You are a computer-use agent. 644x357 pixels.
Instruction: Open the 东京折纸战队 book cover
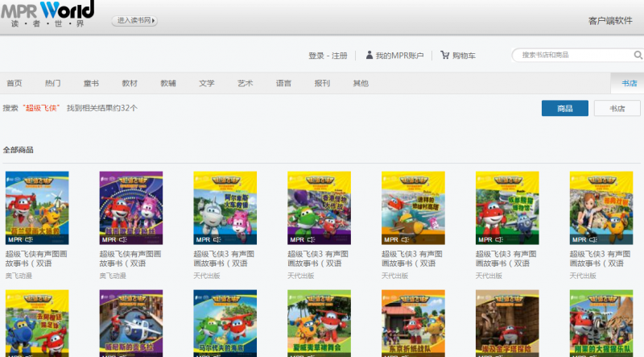coord(413,323)
